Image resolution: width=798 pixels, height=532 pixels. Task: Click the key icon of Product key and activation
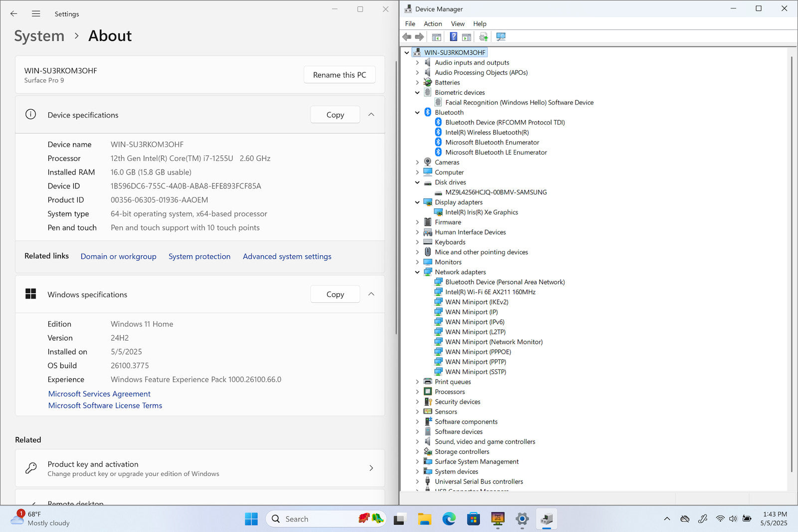[x=31, y=468]
